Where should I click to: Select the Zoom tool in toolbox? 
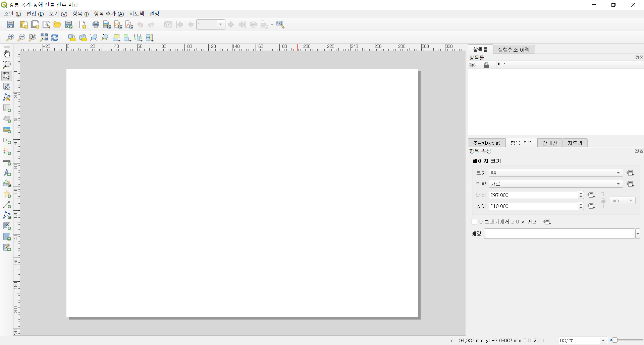(7, 65)
